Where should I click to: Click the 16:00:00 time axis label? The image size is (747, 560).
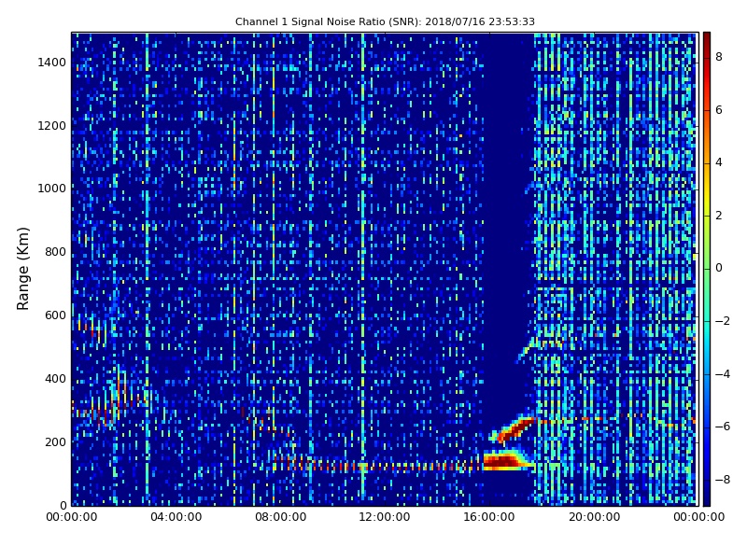point(489,517)
